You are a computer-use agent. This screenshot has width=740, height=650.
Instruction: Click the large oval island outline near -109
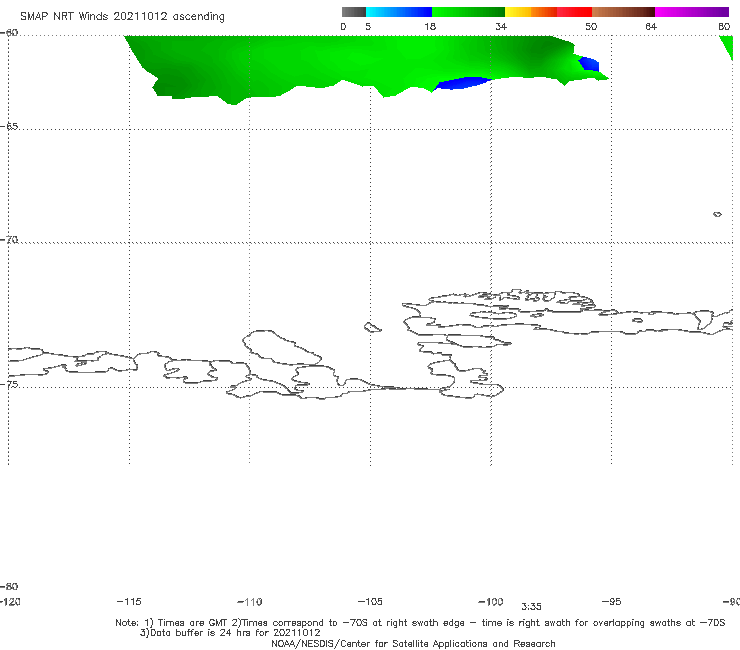click(282, 347)
